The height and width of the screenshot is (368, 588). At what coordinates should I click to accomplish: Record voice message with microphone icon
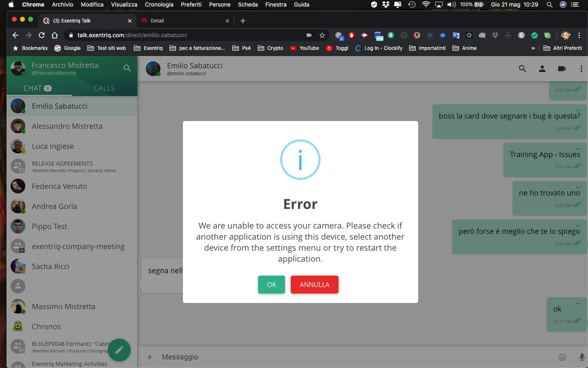click(x=581, y=357)
